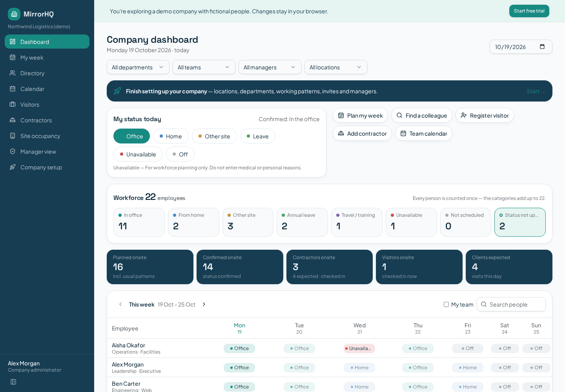Select the Travel / training workforce card
The width and height of the screenshot is (565, 392).
click(357, 222)
